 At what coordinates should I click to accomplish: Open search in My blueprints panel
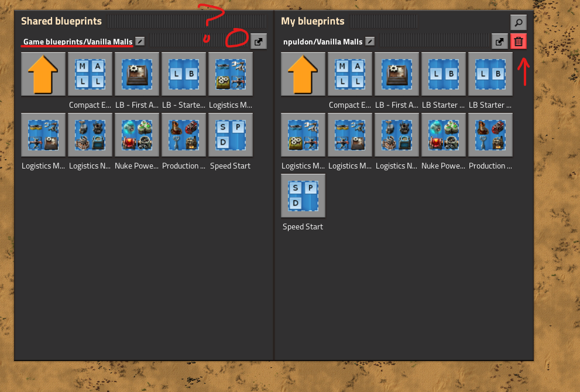pos(518,23)
